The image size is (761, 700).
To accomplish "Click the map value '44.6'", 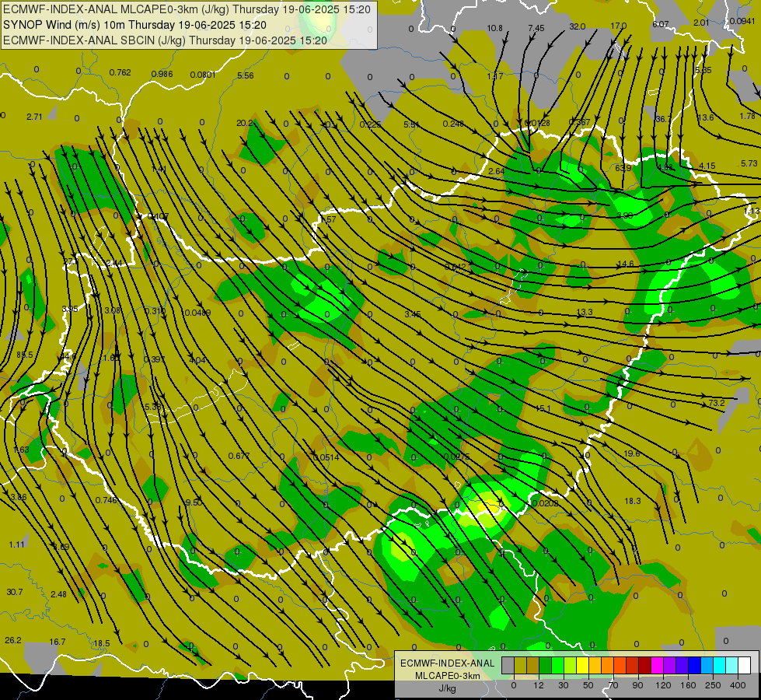I will tap(68, 356).
